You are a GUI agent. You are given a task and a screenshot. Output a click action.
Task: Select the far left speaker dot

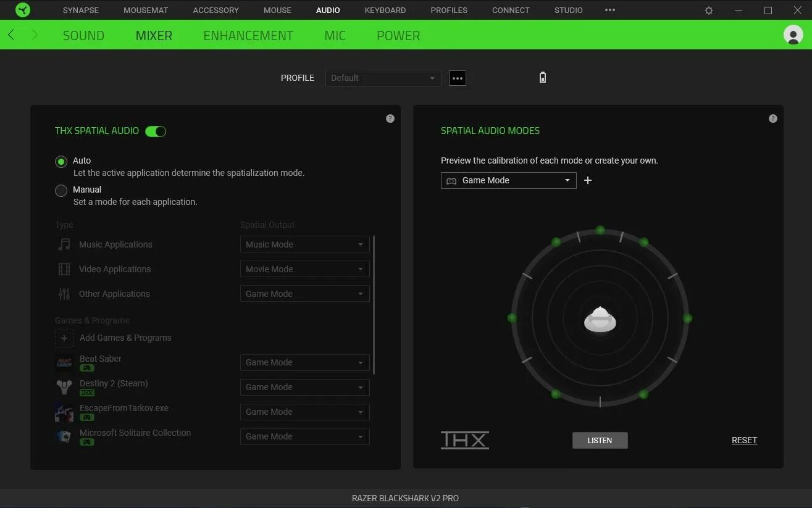coord(512,318)
